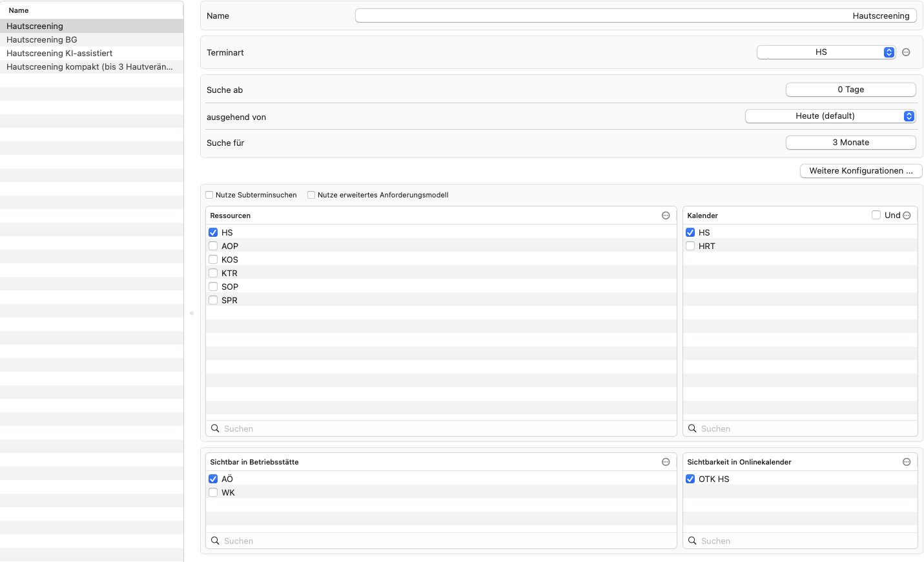The width and height of the screenshot is (924, 562).
Task: Open Kalender panel options menu icon
Action: pyautogui.click(x=907, y=216)
